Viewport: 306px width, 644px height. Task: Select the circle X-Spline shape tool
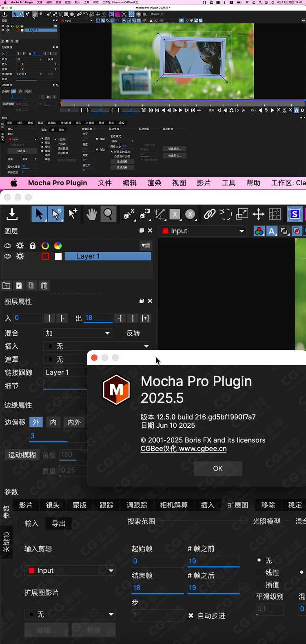pos(190,214)
